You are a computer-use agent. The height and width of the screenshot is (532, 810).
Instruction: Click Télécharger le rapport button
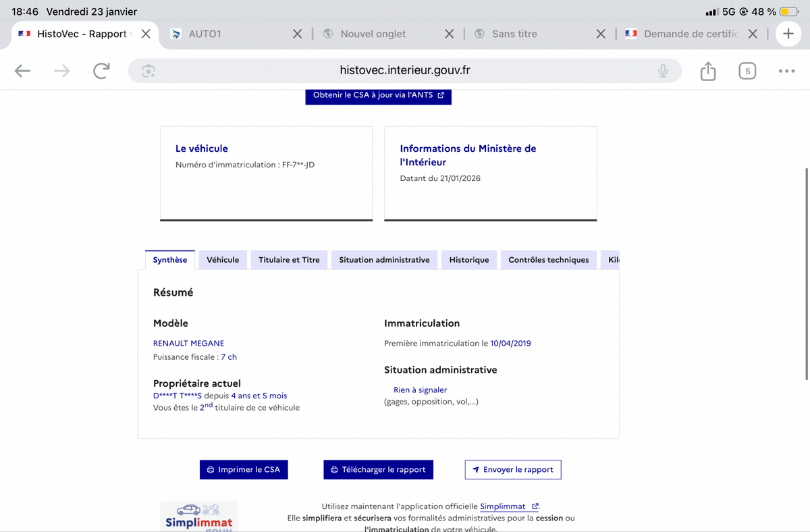tap(378, 470)
